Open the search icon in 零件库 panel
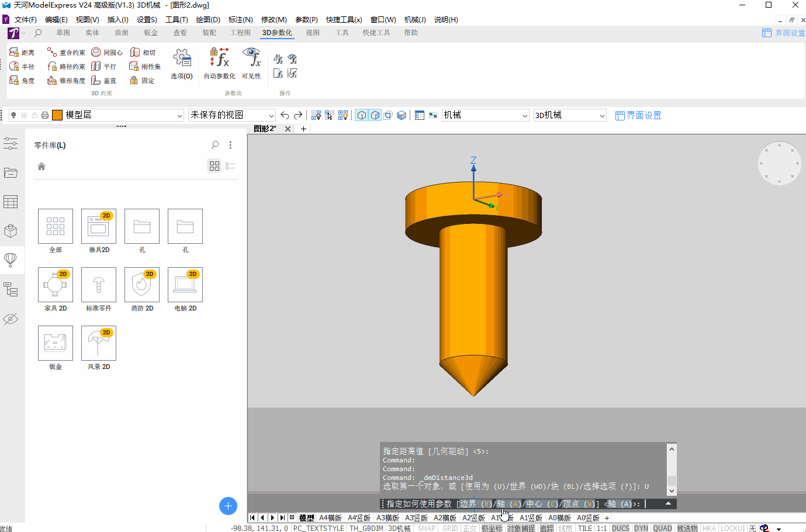 [x=215, y=145]
